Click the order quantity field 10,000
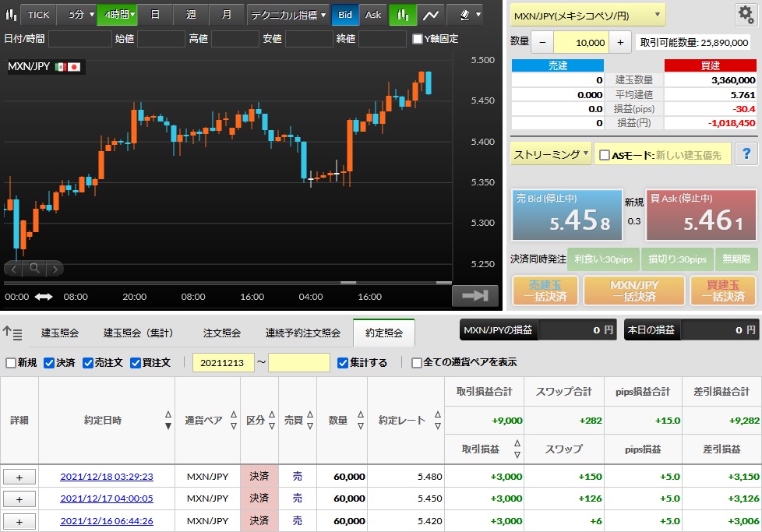This screenshot has width=762, height=532. coord(581,43)
